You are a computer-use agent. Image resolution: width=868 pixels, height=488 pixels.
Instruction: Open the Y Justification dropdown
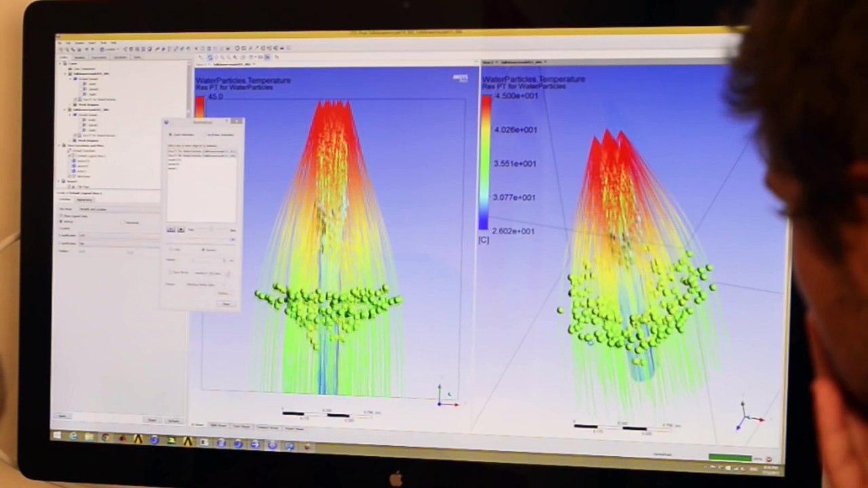(119, 243)
